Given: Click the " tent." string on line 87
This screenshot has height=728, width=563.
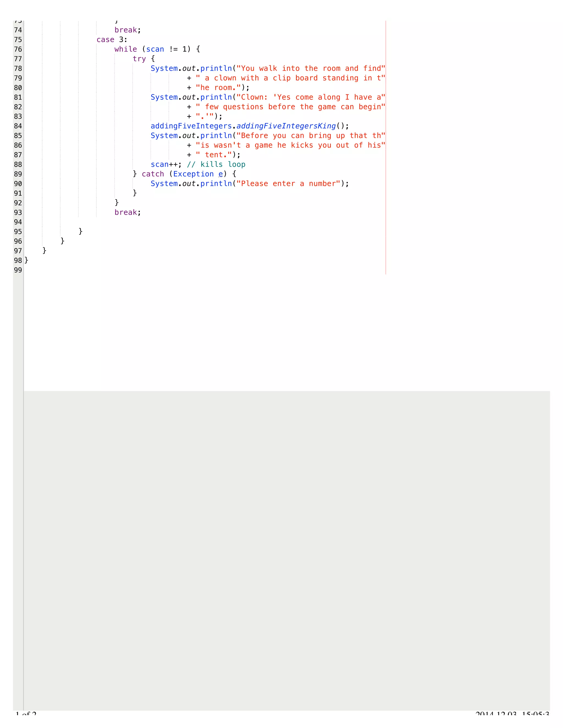Looking at the screenshot, I should (213, 155).
